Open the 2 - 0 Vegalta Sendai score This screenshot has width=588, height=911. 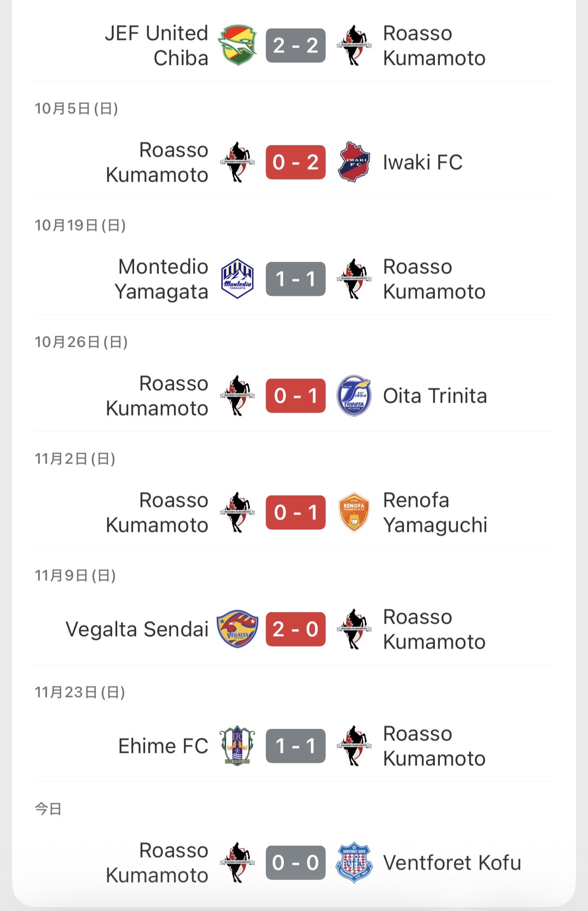coord(295,629)
